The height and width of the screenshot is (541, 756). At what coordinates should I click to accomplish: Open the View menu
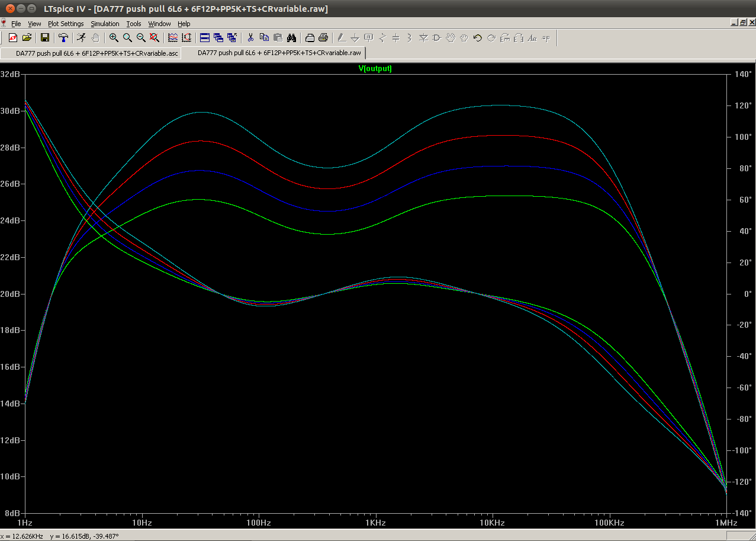point(35,24)
